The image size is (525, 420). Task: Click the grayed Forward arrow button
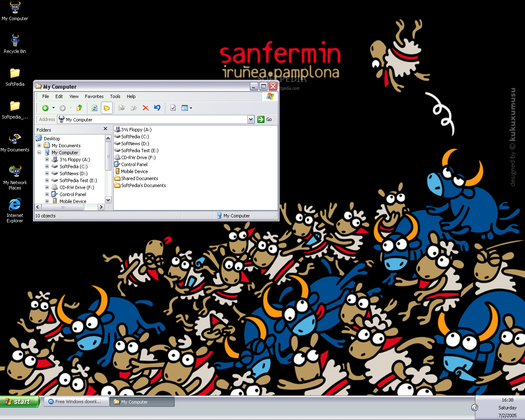(x=62, y=108)
